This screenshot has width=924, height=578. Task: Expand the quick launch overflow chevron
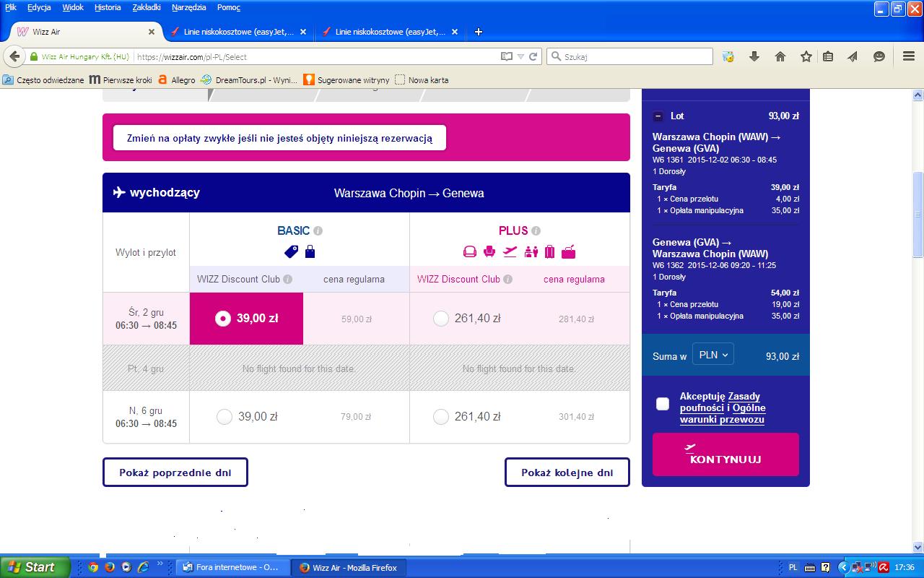click(x=160, y=564)
